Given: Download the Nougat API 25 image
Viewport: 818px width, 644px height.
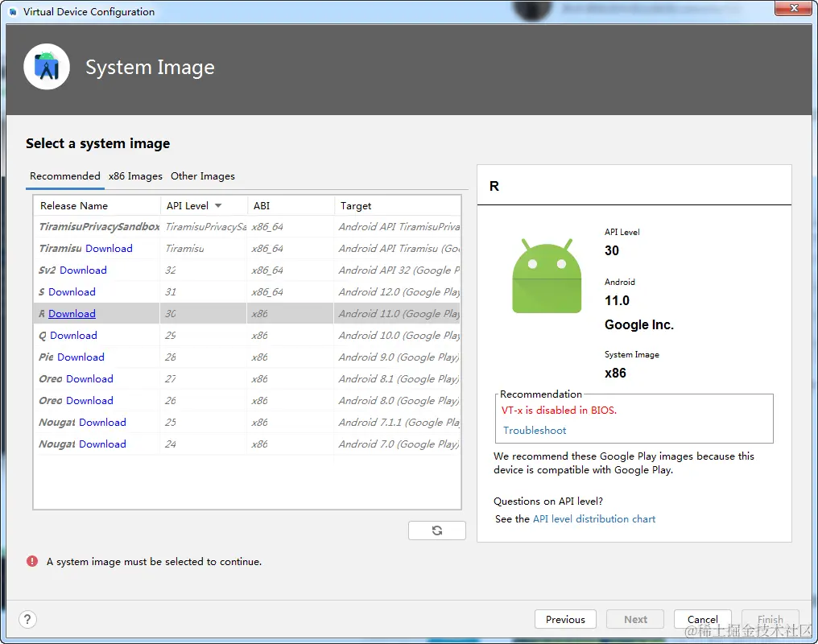Looking at the screenshot, I should 103,423.
